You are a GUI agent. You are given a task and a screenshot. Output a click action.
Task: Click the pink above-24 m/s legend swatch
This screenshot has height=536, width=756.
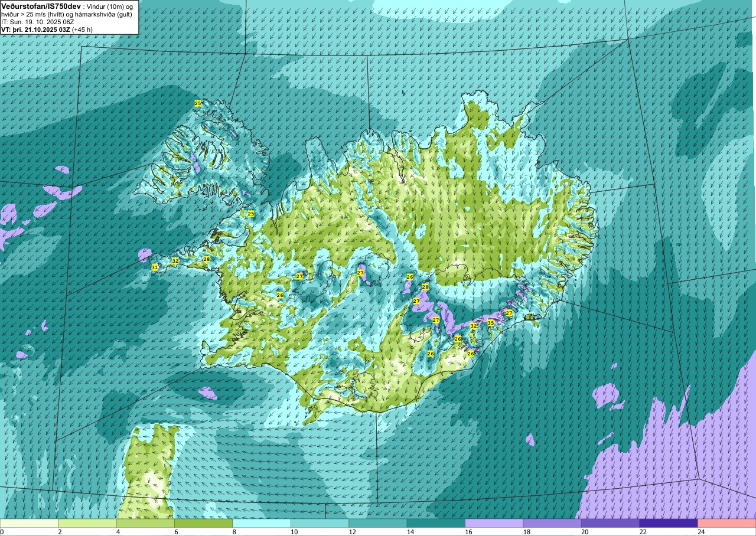tap(727, 524)
